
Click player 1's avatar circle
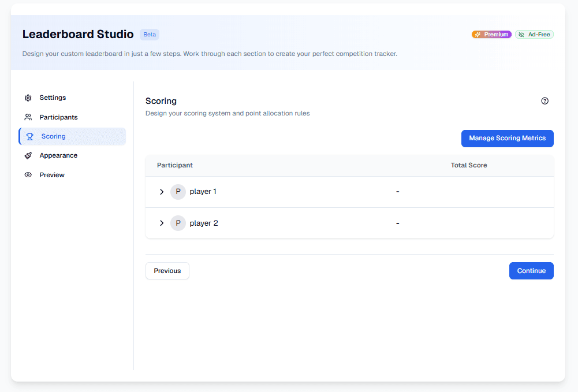pyautogui.click(x=178, y=191)
